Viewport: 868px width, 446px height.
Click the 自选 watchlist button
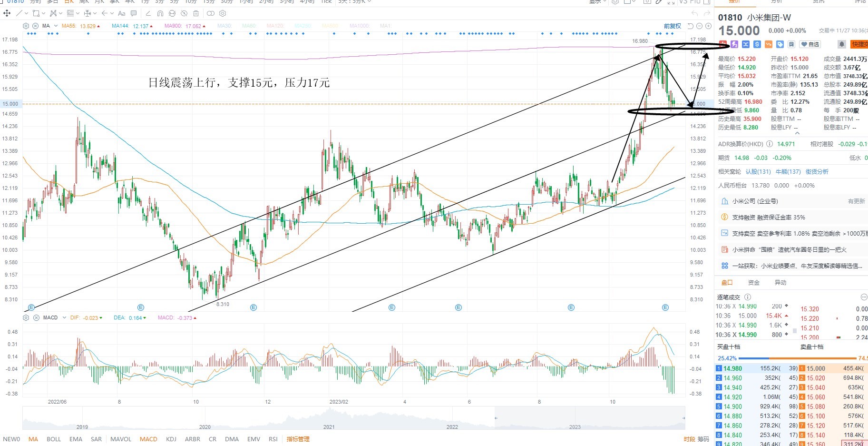point(810,44)
